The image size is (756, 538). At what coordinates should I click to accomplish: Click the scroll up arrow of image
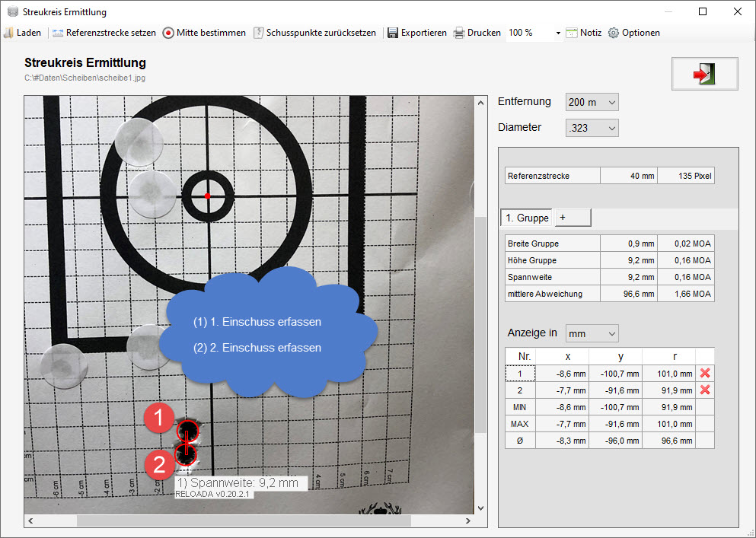tap(480, 102)
